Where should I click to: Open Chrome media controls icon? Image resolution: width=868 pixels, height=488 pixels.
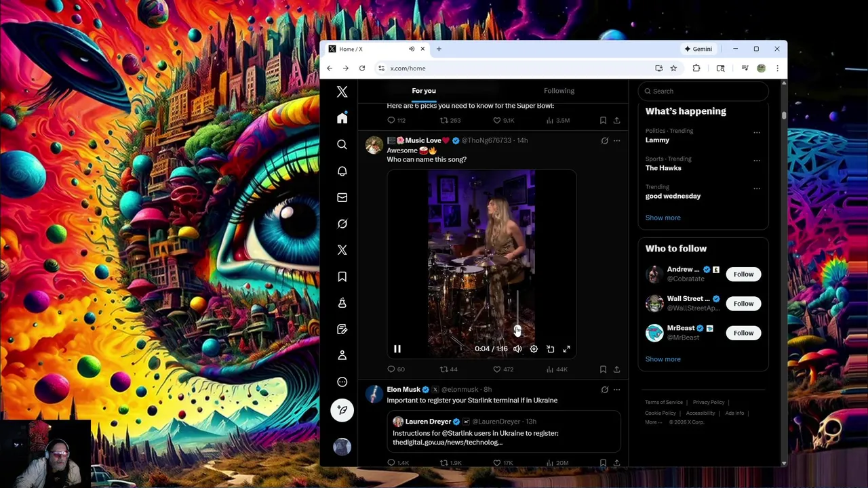(x=745, y=68)
